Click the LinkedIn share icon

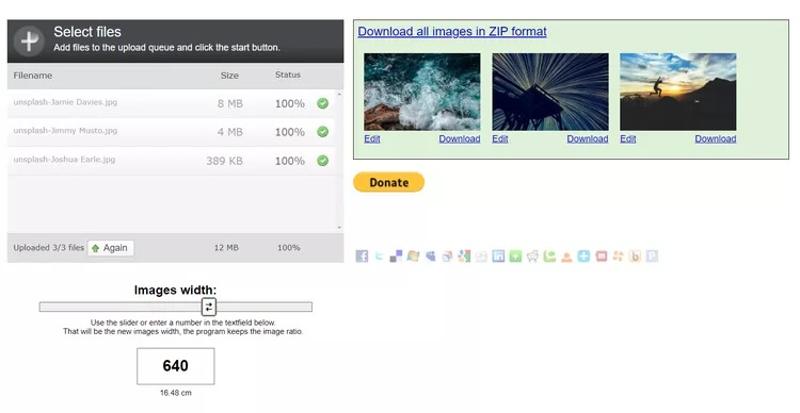[498, 256]
